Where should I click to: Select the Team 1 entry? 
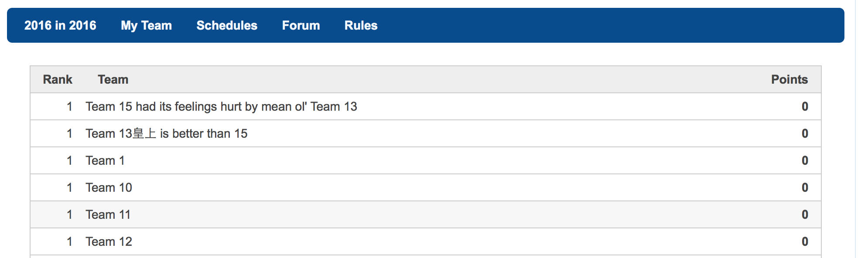pyautogui.click(x=105, y=160)
